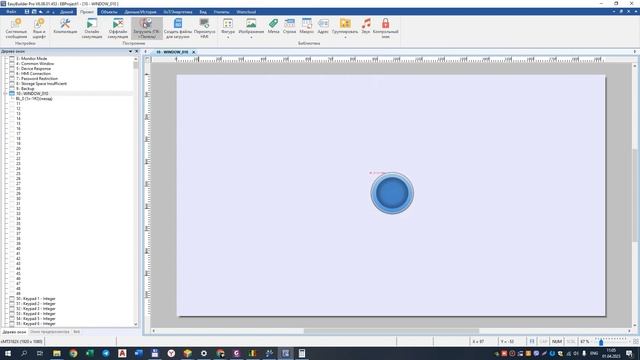This screenshot has width=640, height=360.
Task: Select empty window number 20 in tree
Action: 18,149
